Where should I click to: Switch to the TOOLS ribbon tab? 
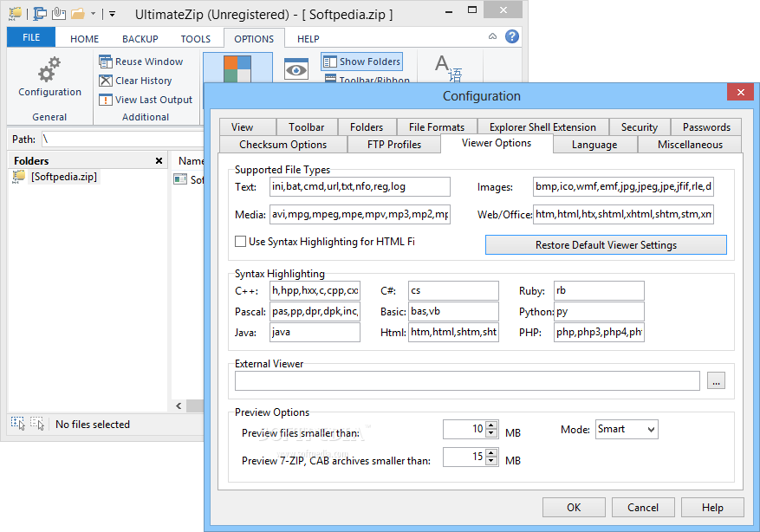click(196, 39)
